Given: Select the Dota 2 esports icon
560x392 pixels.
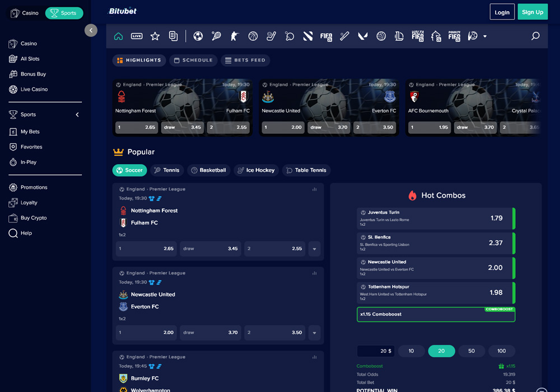Looking at the screenshot, I should tap(308, 36).
